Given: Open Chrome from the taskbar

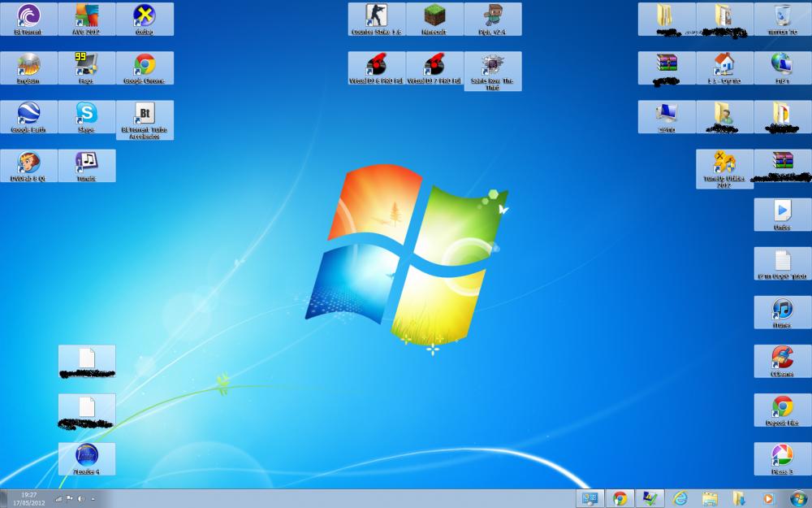Looking at the screenshot, I should pos(620,499).
